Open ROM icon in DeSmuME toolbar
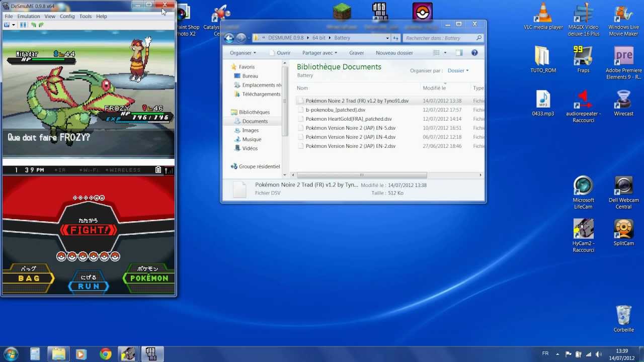This screenshot has height=362, width=644. 7,25
